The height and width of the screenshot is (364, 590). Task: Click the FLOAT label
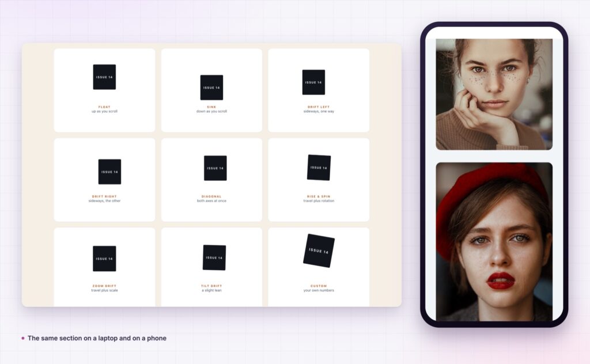(104, 107)
